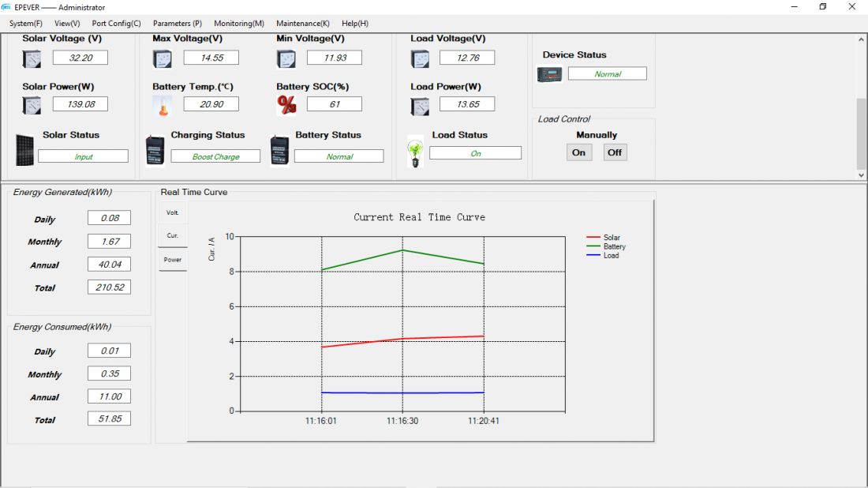Click the Energy Generated Total value 210.52
868x488 pixels.
[x=109, y=287]
